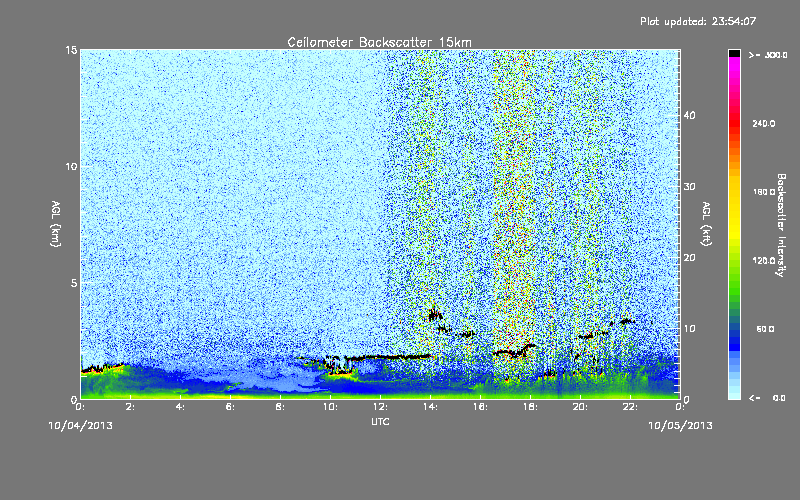Click the cloud layer at 22 UTC near 3 km
Image resolution: width=800 pixels, height=500 pixels.
pyautogui.click(x=627, y=321)
